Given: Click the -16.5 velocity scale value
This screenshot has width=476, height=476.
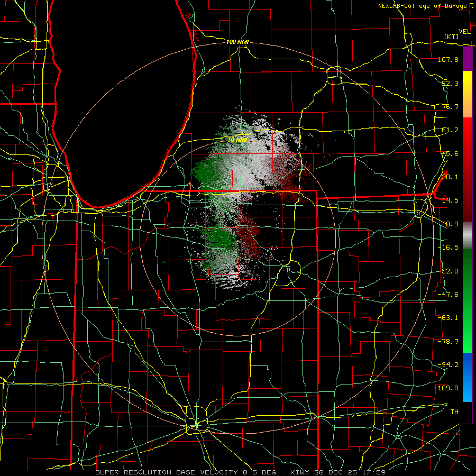Looking at the screenshot, I should (x=448, y=248).
